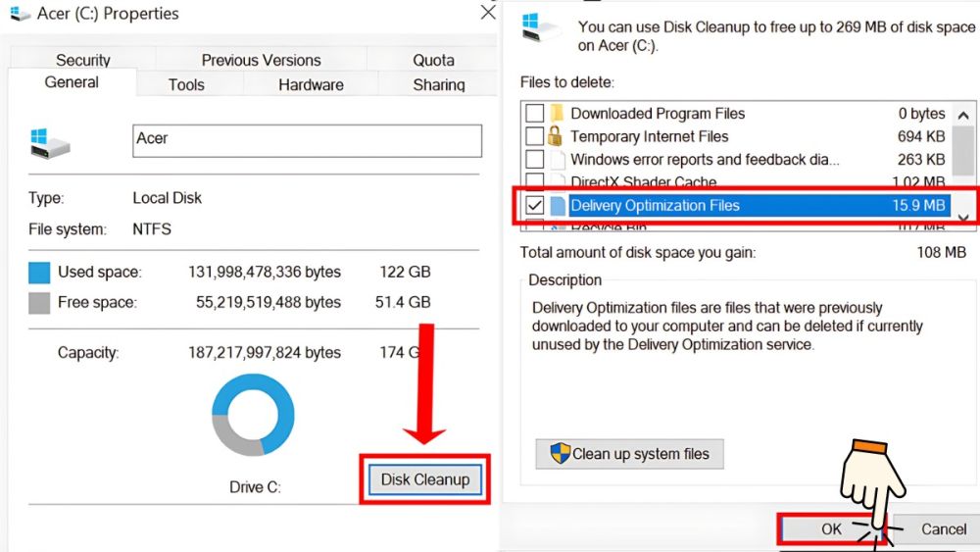Click the 108 MB total gain value
This screenshot has height=552, width=980.
pyautogui.click(x=941, y=253)
